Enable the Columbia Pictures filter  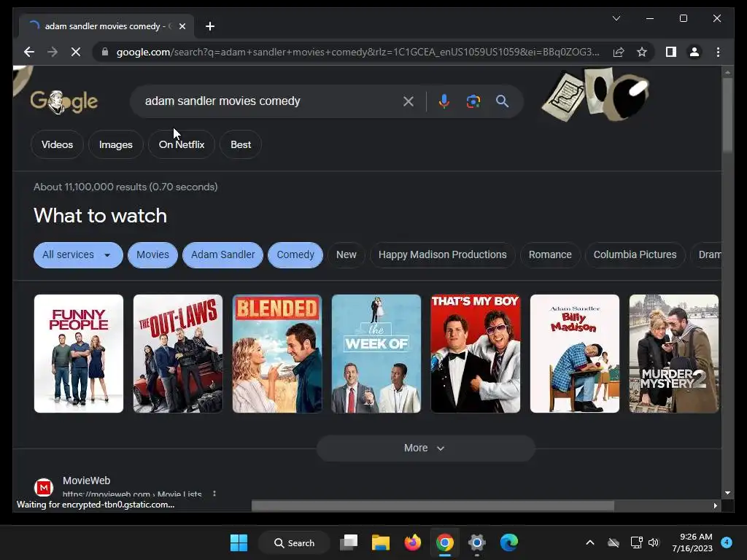[x=635, y=254]
